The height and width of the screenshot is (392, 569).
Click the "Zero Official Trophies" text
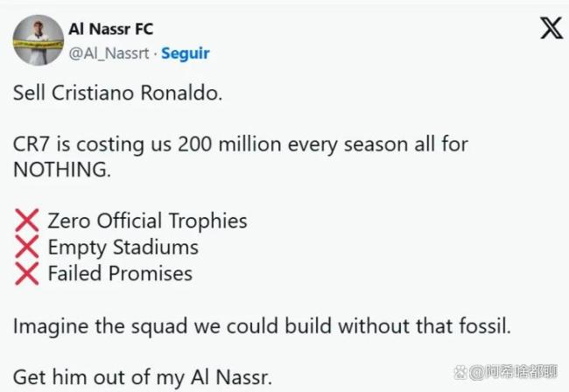[147, 221]
